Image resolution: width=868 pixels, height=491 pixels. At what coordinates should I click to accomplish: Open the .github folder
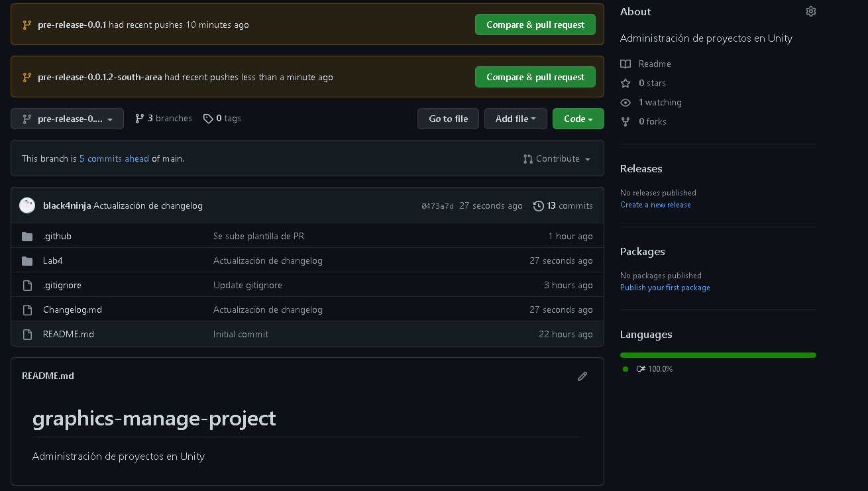(x=57, y=237)
